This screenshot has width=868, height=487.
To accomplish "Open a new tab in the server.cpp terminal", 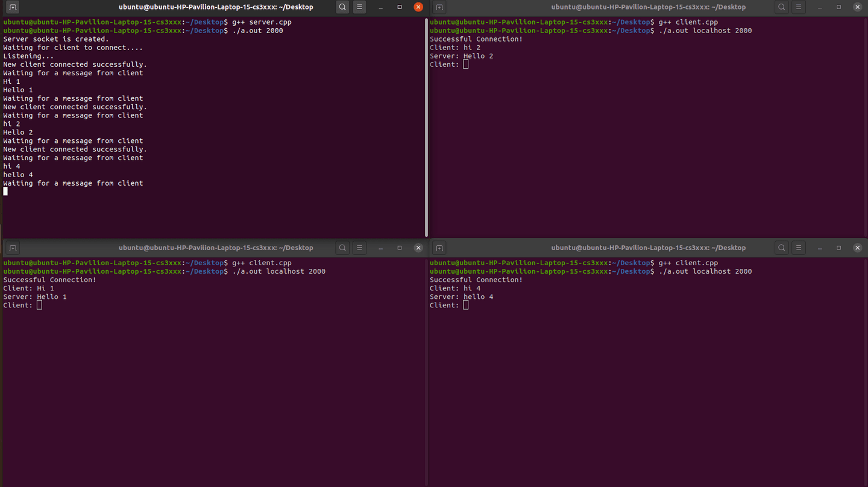I will click(x=13, y=7).
